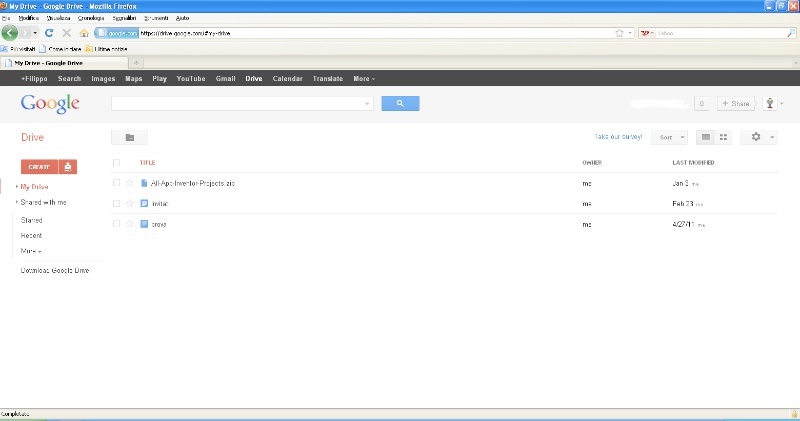Image resolution: width=800 pixels, height=421 pixels.
Task: Click the new folder icon button
Action: point(129,137)
